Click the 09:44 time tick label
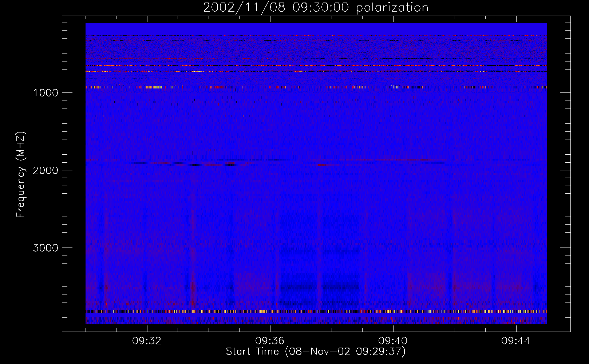This screenshot has width=589, height=364. coord(516,341)
